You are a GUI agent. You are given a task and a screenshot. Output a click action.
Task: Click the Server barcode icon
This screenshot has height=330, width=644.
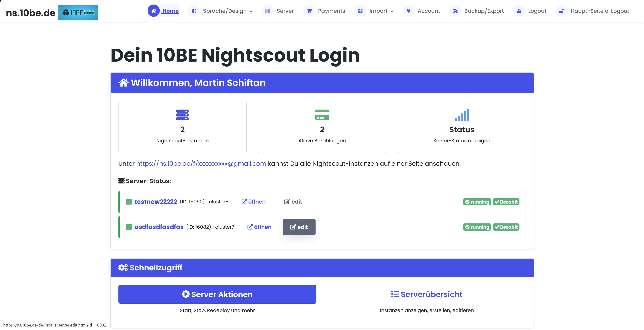[x=268, y=11]
